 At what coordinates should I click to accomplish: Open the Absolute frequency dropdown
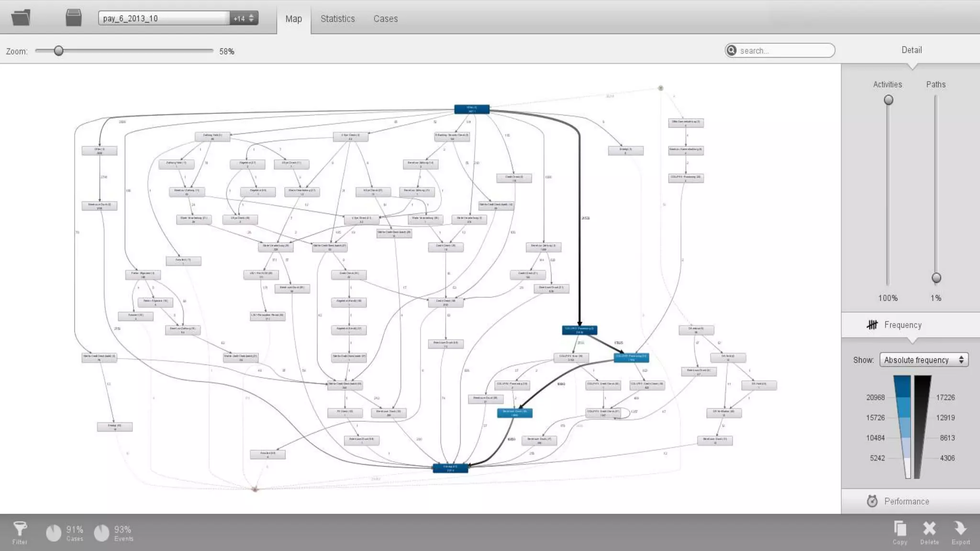924,360
